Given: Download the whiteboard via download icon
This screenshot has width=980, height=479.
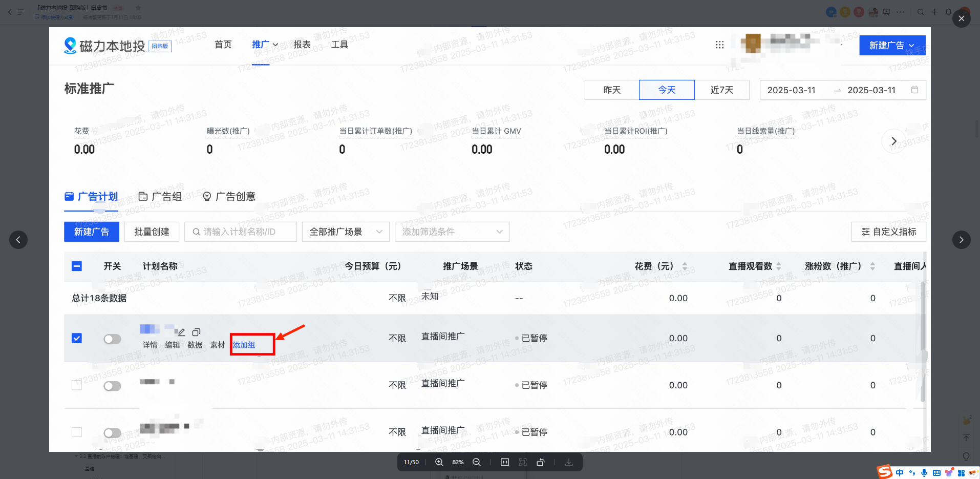Looking at the screenshot, I should (568, 462).
